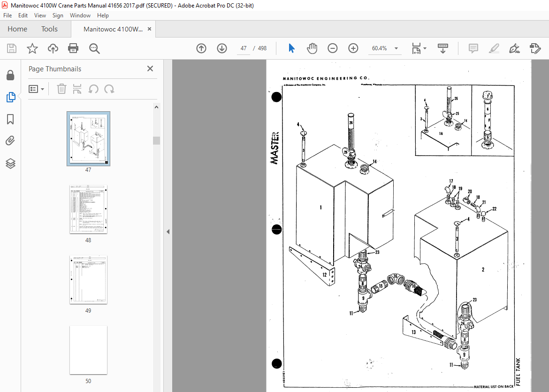The height and width of the screenshot is (392, 549).
Task: Click the thumbnails panel scrollbar handle
Action: click(157, 140)
